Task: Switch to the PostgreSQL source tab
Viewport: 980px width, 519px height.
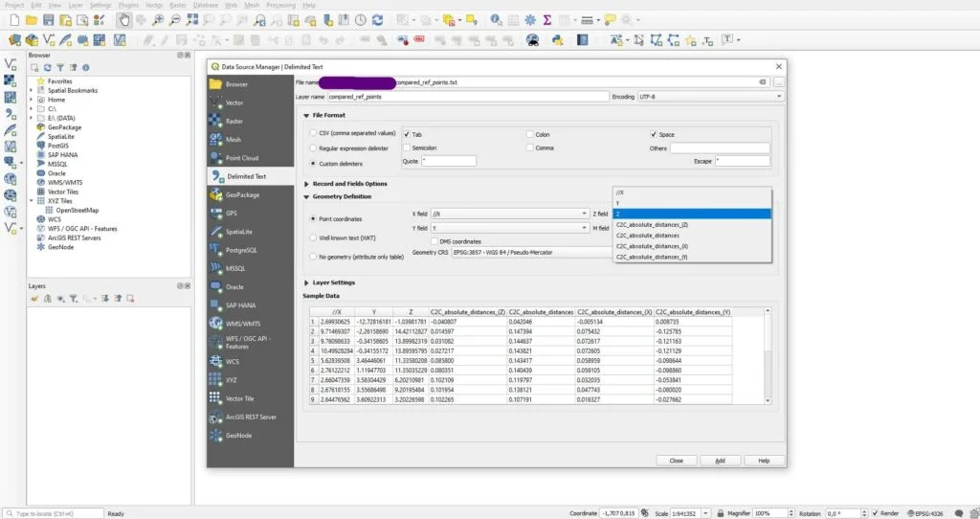Action: pos(251,250)
